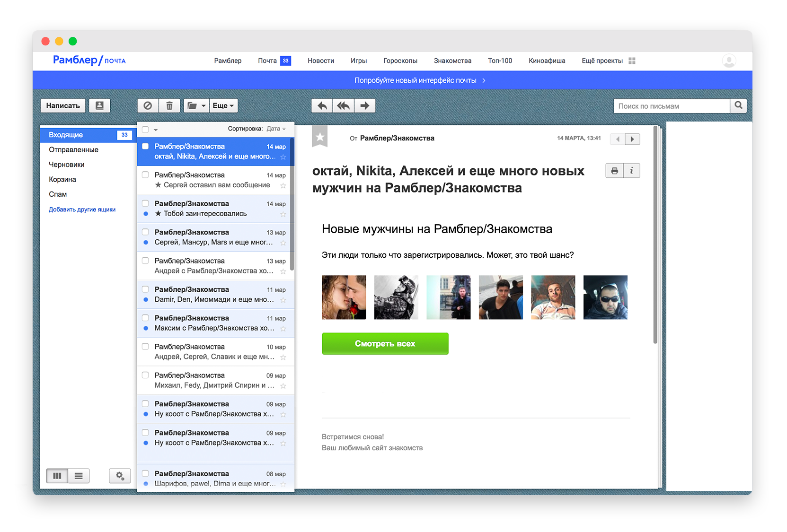Click the green 'Смотреть всех' button
The image size is (787, 532).
coord(385,343)
